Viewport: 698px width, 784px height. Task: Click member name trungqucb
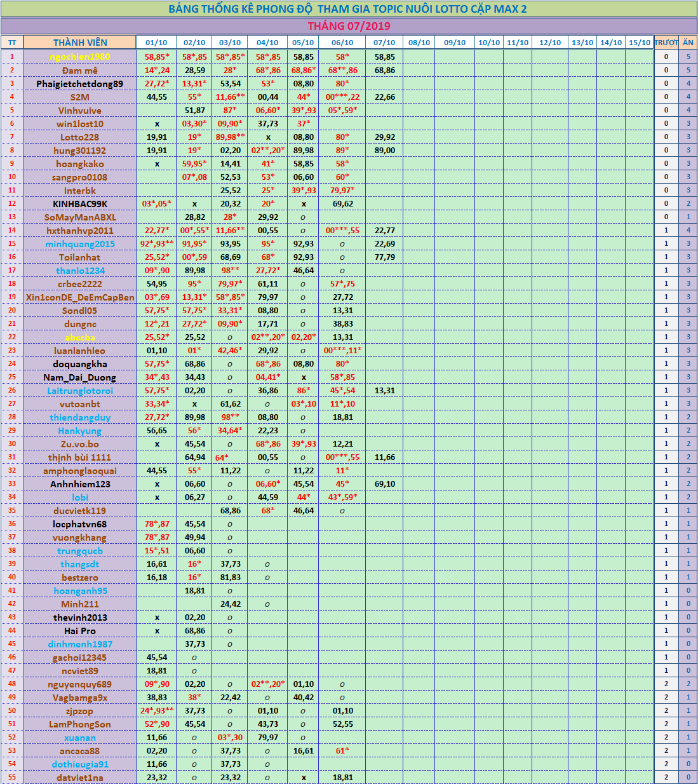pyautogui.click(x=80, y=550)
